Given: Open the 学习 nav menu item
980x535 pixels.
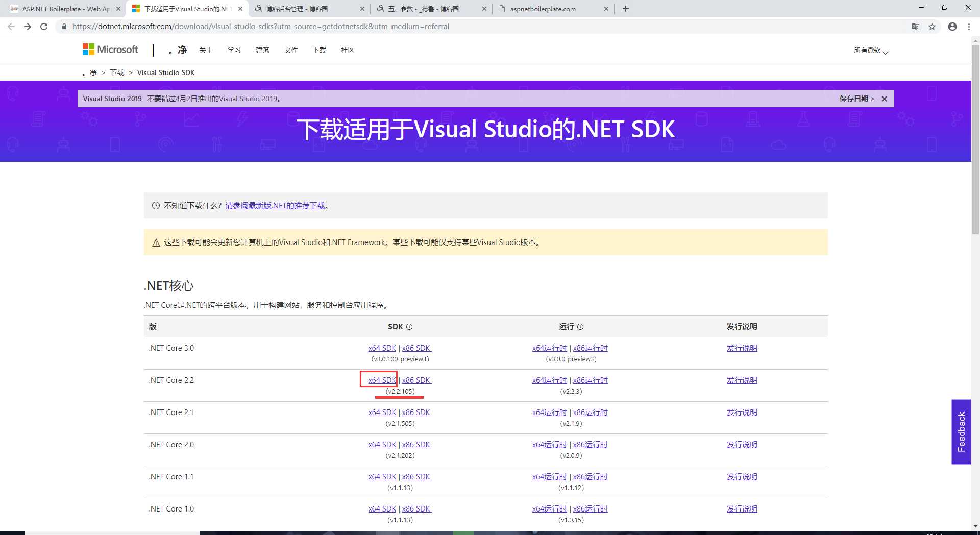Looking at the screenshot, I should pos(234,50).
